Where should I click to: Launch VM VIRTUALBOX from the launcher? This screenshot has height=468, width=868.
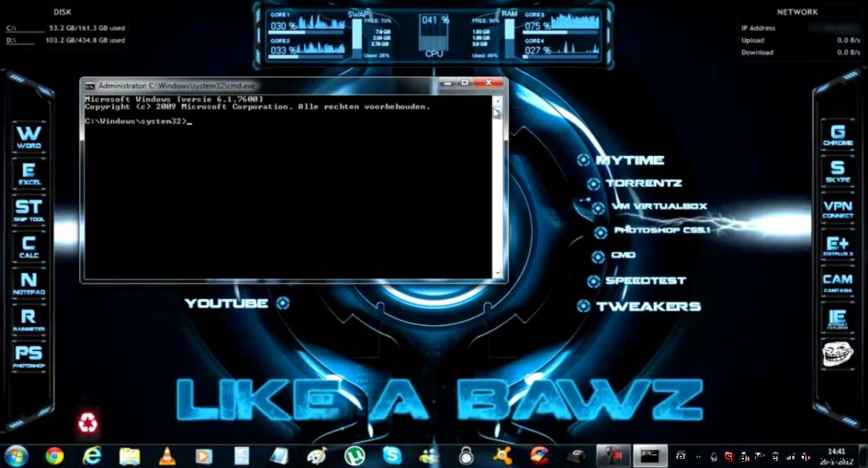[x=659, y=207]
